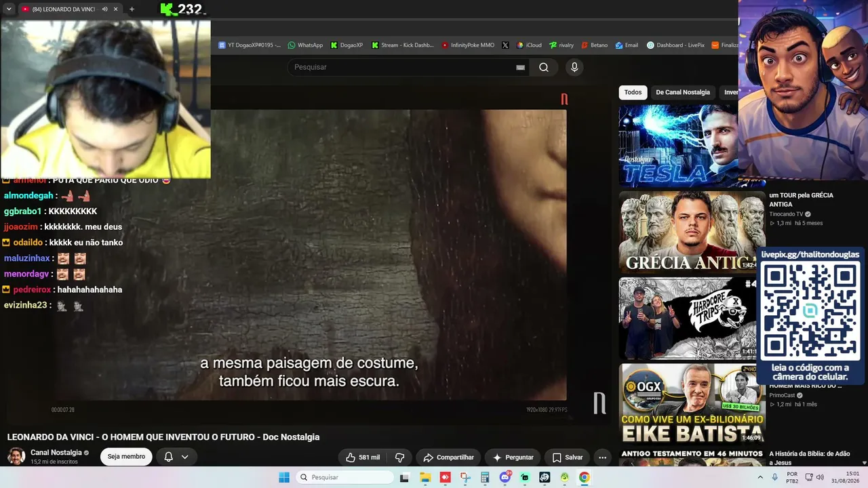Open the Hardcore Trips video thumbnail
868x488 pixels.
point(688,318)
